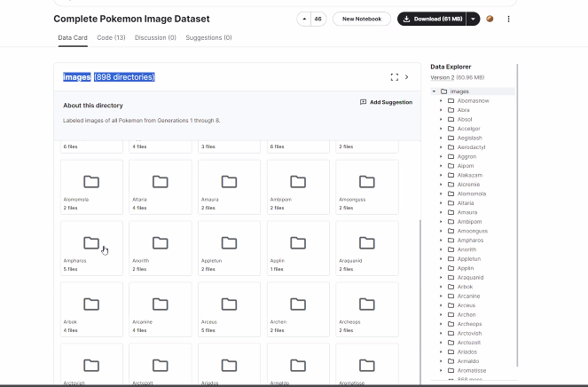Select Ariados in the Data Explorer tree

tap(466, 351)
